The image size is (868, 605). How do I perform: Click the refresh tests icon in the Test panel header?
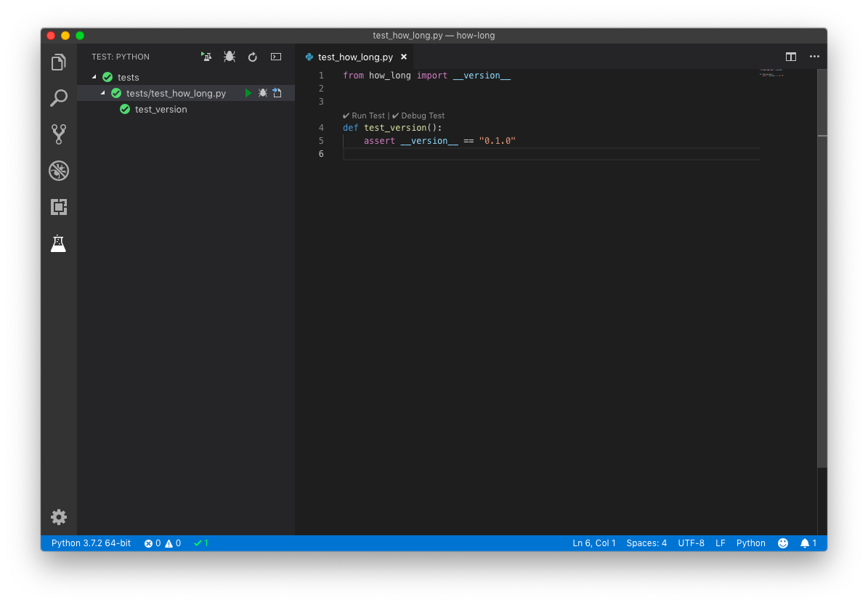tap(253, 57)
